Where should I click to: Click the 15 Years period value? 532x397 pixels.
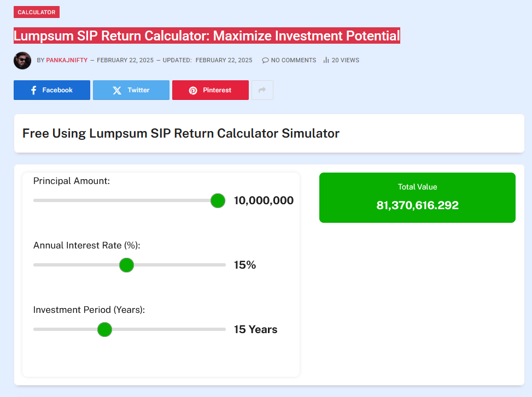[x=255, y=329]
